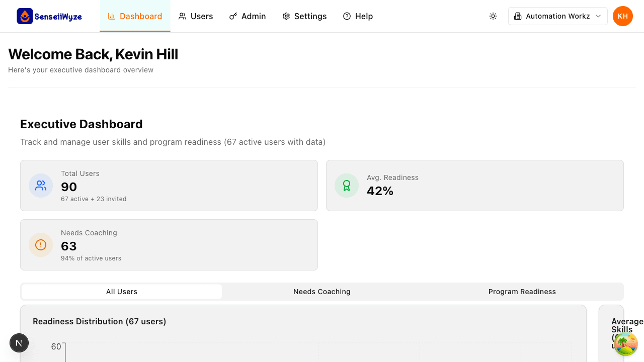This screenshot has height=362, width=644.
Task: Open the KH profile avatar
Action: (623, 16)
